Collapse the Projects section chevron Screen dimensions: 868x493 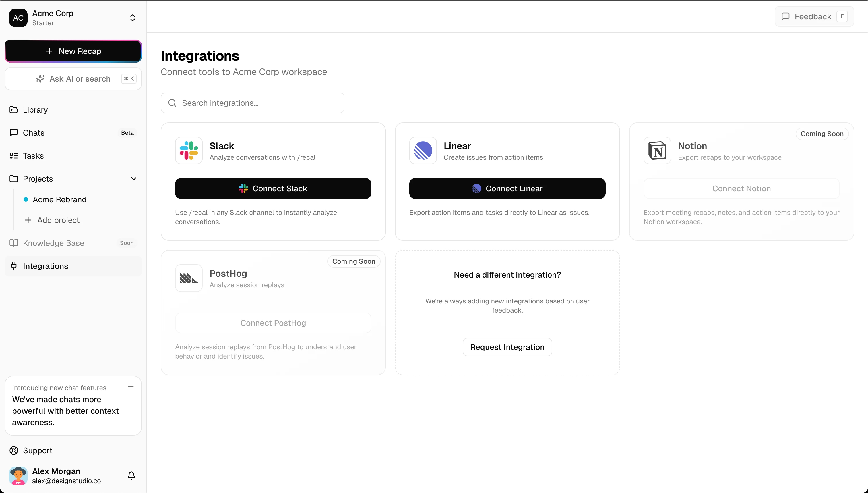point(134,179)
